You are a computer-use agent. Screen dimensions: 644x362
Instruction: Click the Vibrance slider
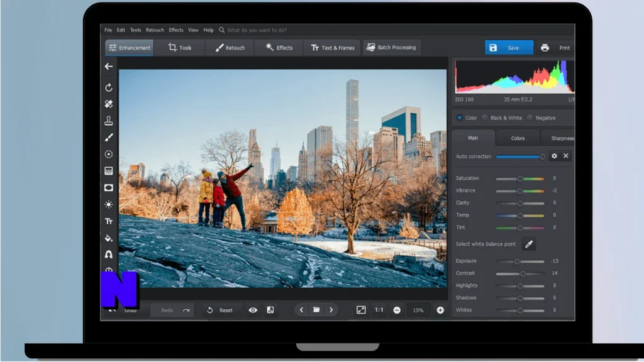(520, 191)
